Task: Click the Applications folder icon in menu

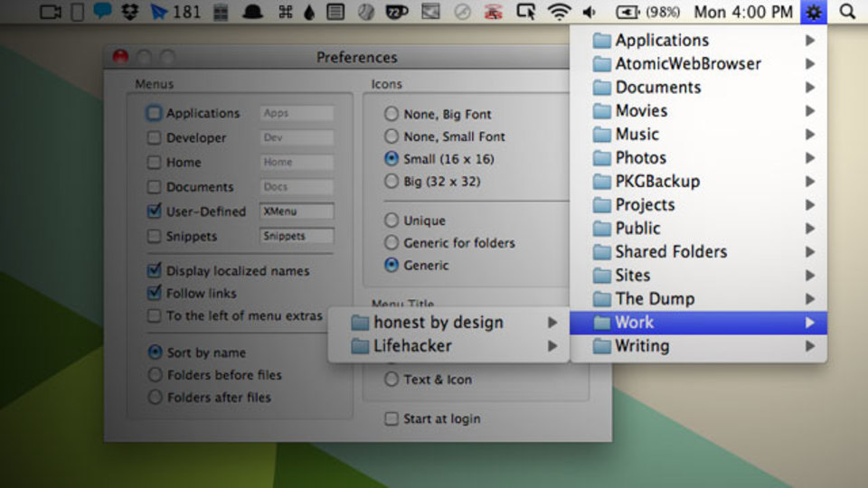Action: tap(602, 41)
